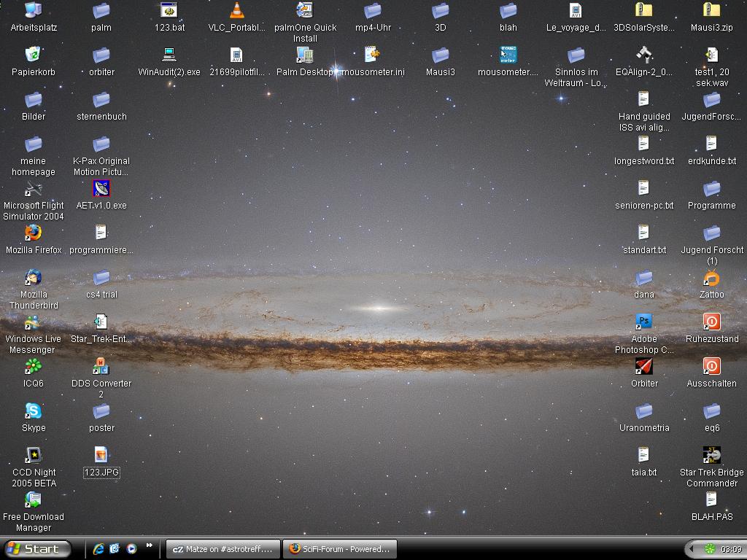Open the Start menu
This screenshot has width=747, height=560.
(36, 549)
